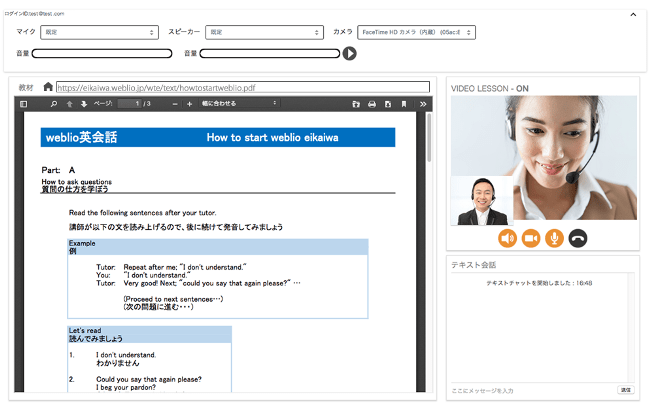Zoom in on the PDF
Viewport: 650px width, 412px height.
click(x=189, y=104)
